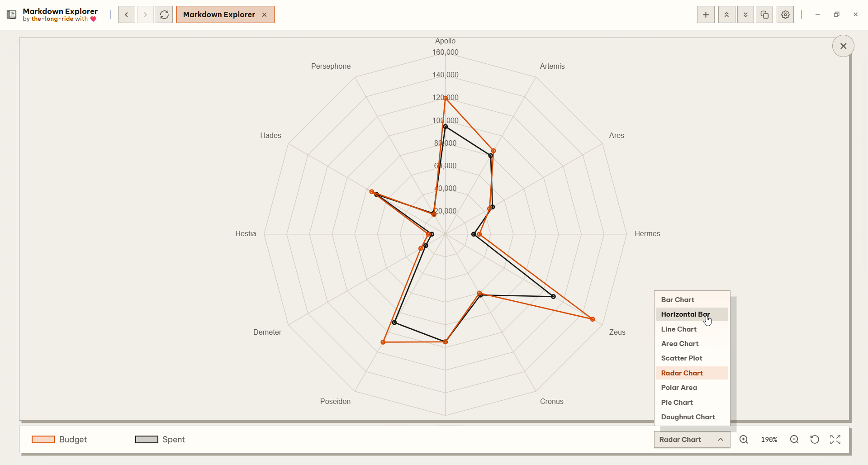Click the Zeus axis label

pos(617,332)
